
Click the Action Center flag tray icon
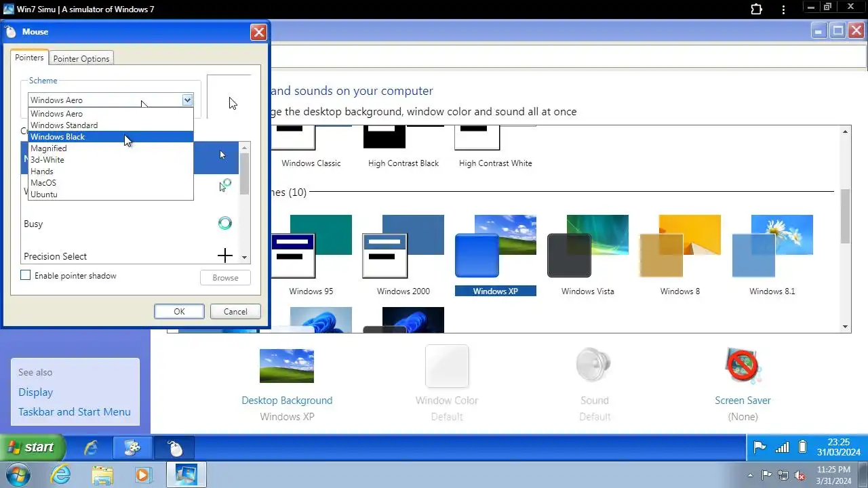[x=766, y=475]
